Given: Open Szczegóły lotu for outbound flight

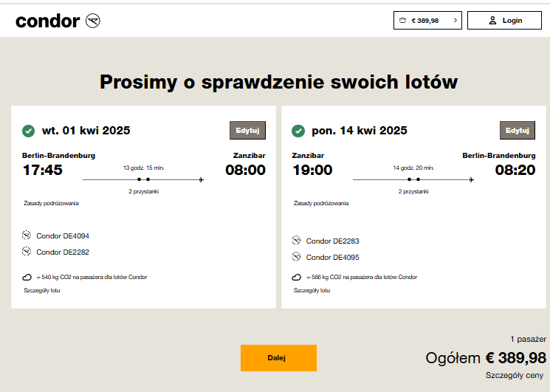Looking at the screenshot, I should (x=42, y=290).
